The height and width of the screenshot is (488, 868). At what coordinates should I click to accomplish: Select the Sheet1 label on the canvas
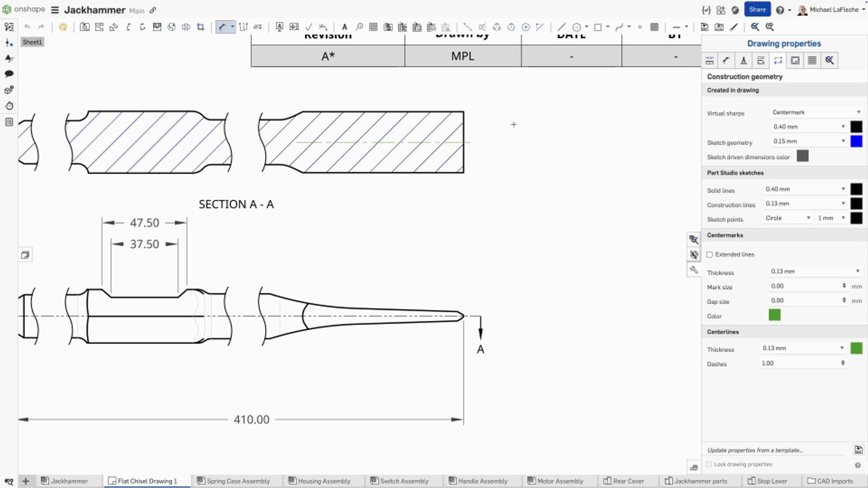[x=32, y=42]
